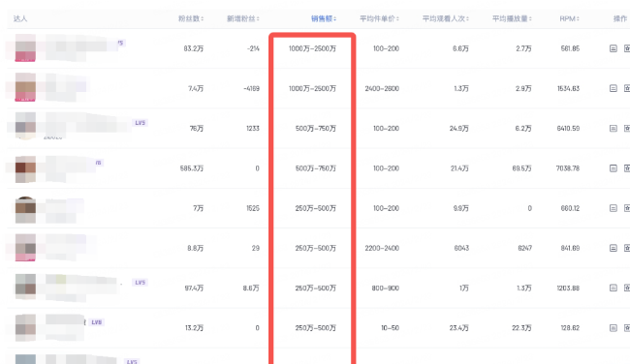630x364 pixels.
Task: Open details icon for RPM 6410.59 row
Action: tap(614, 129)
